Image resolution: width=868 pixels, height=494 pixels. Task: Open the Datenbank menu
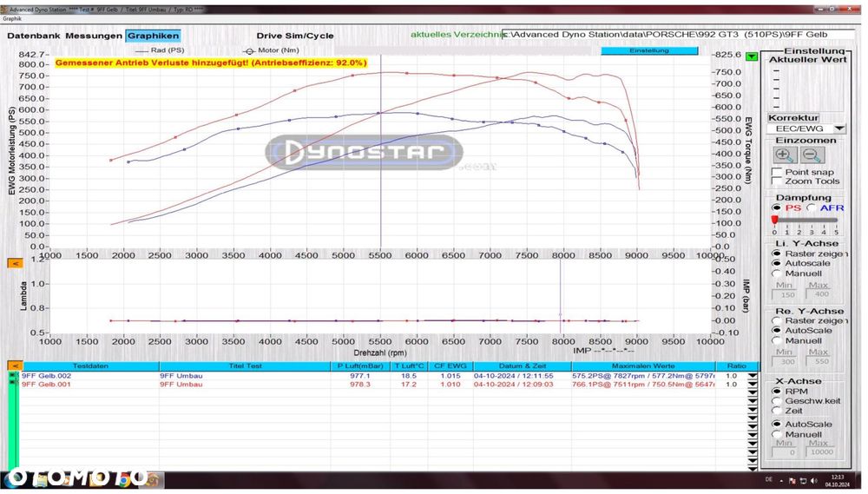click(34, 36)
